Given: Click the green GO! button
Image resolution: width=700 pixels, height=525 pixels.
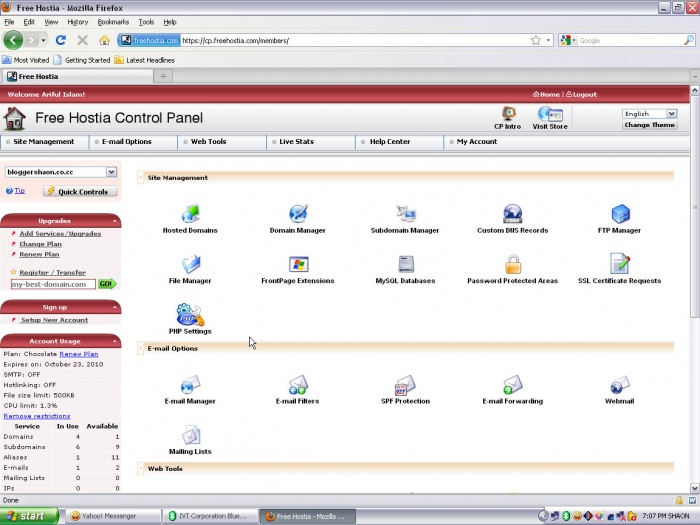Looking at the screenshot, I should pos(107,284).
